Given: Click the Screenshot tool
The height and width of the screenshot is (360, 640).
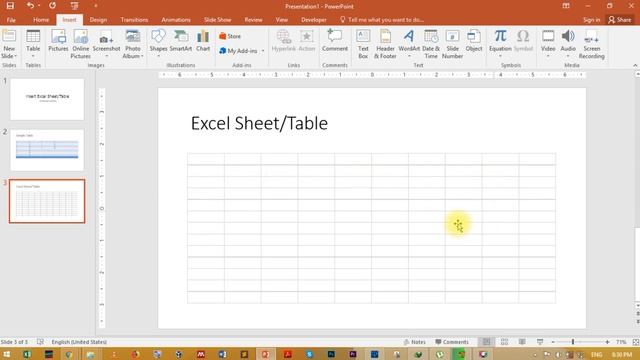Looking at the screenshot, I should 107,44.
